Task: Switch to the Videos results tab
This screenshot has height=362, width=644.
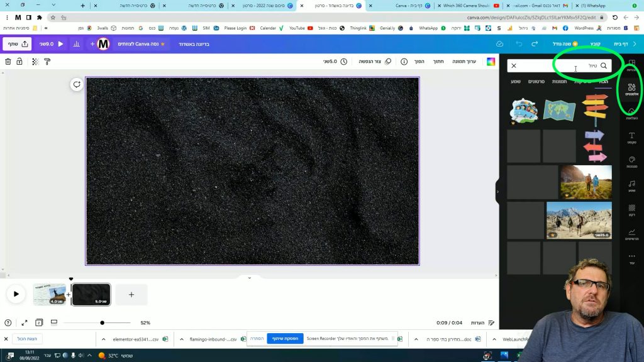Action: pos(536,82)
